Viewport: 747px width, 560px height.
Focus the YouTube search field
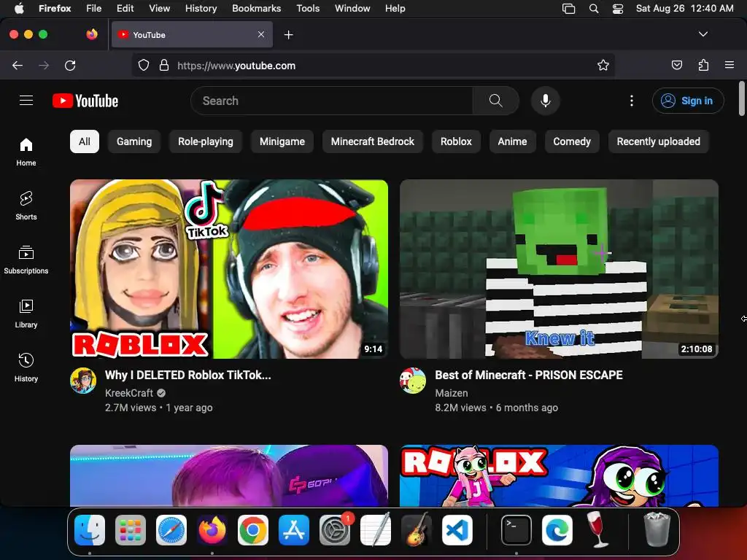click(332, 101)
